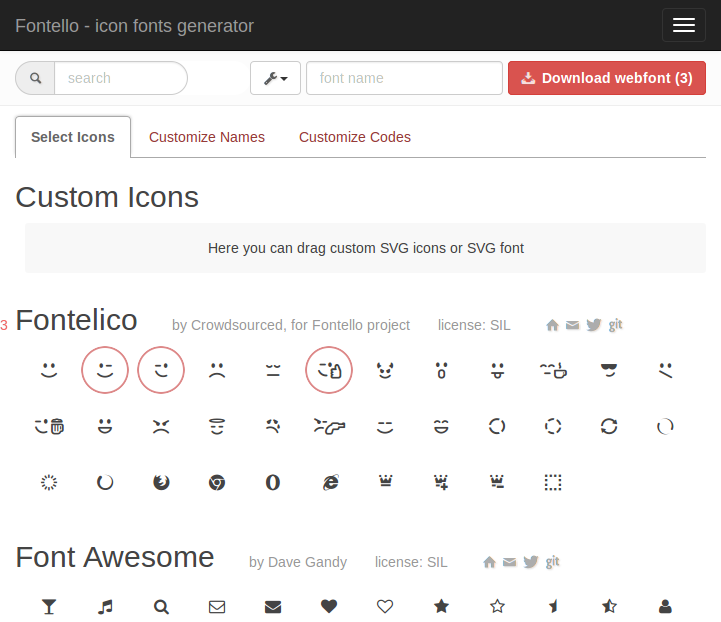Select the Font Awesome magnifier search icon
721x622 pixels.
tap(161, 607)
